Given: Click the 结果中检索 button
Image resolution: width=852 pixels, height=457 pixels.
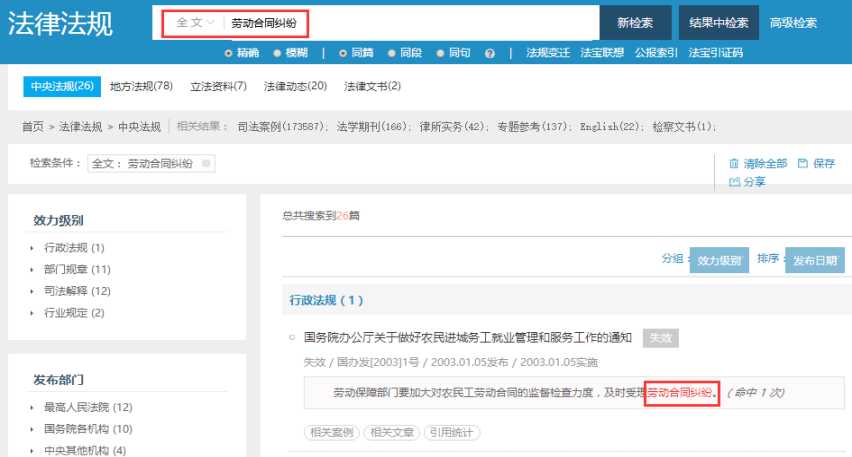Looking at the screenshot, I should pos(718,22).
